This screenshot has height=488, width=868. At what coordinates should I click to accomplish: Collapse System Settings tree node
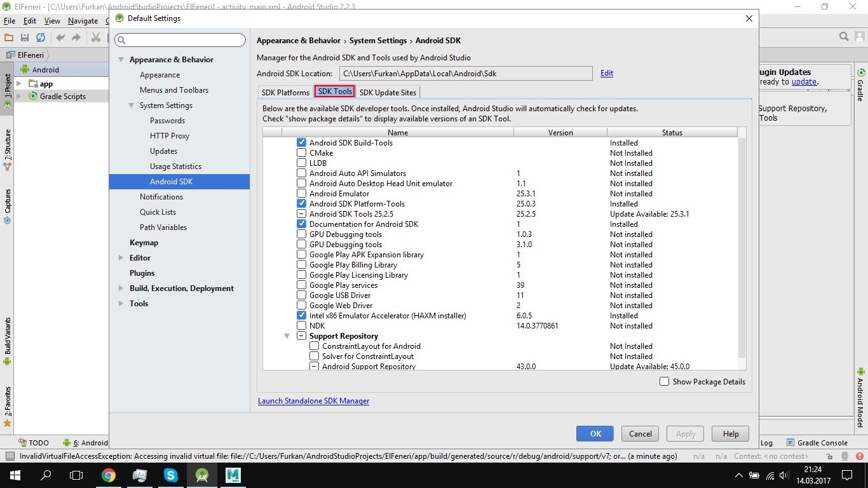131,105
